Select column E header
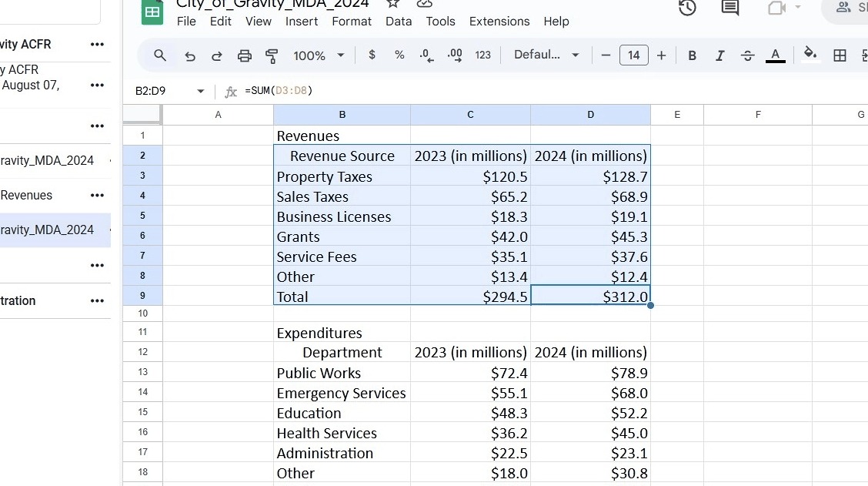 click(677, 115)
